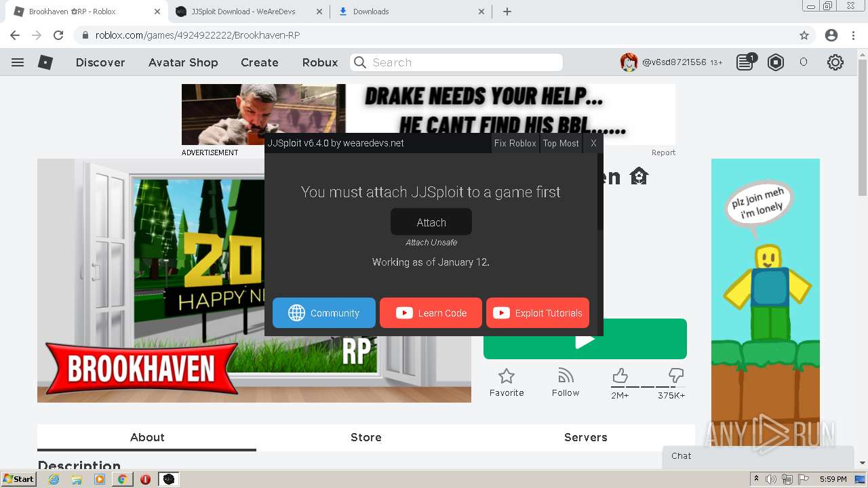Viewport: 868px width, 488px height.
Task: Click the Roblox logo home icon
Action: point(45,62)
